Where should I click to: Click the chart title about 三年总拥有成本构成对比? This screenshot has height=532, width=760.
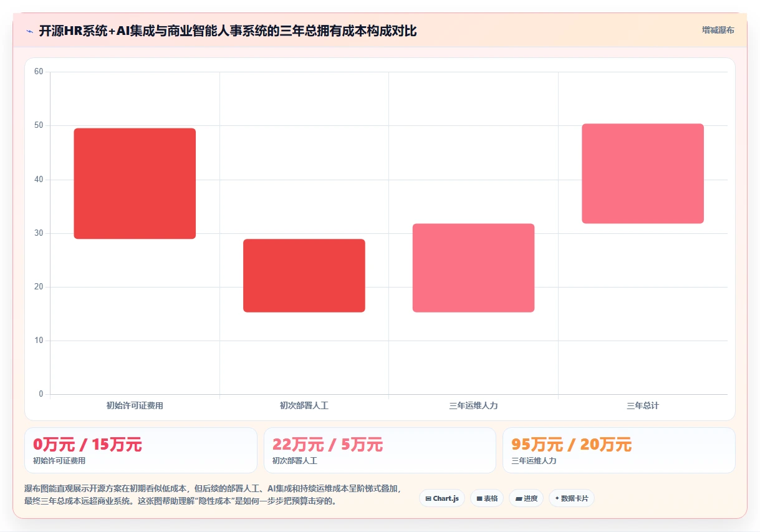[x=228, y=31]
